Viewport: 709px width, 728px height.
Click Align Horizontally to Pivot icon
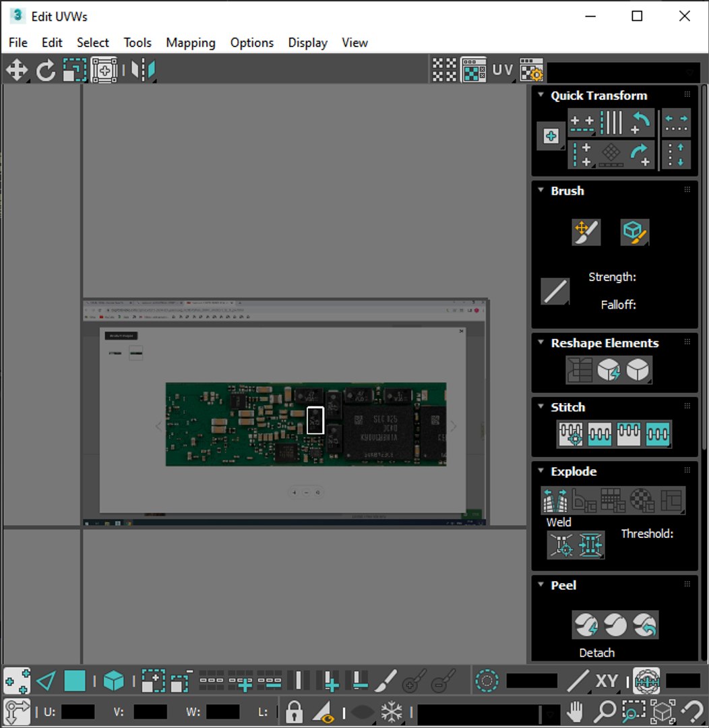coord(582,123)
